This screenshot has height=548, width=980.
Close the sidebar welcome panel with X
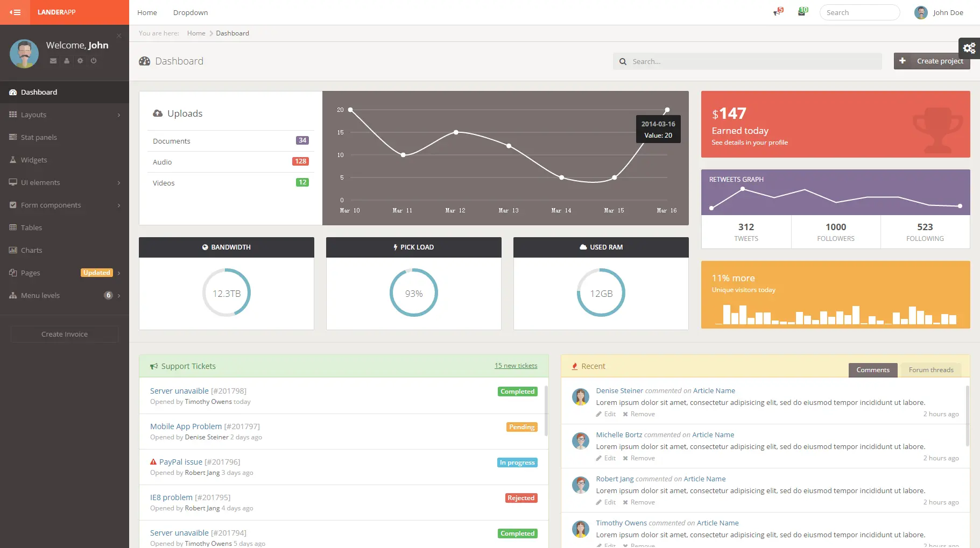[x=119, y=36]
